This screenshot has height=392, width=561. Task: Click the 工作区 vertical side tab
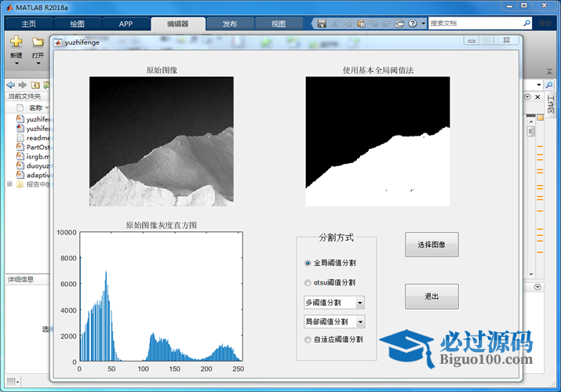pos(550,105)
